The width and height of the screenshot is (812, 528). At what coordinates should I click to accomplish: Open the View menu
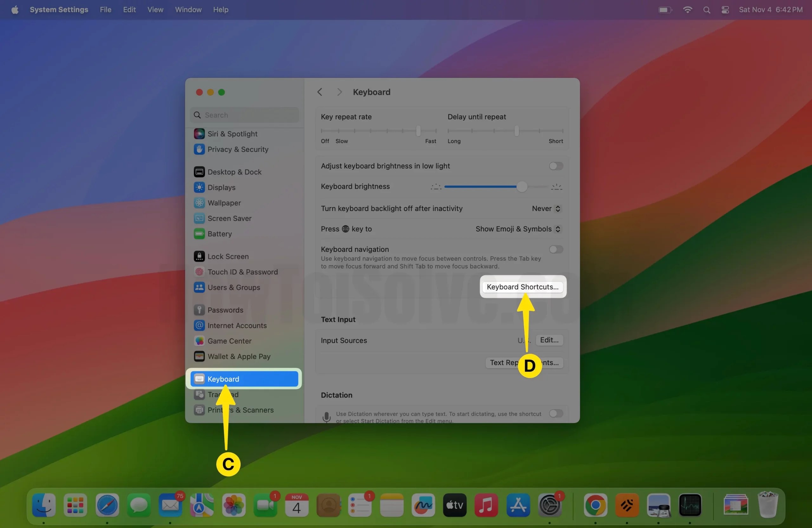point(155,10)
